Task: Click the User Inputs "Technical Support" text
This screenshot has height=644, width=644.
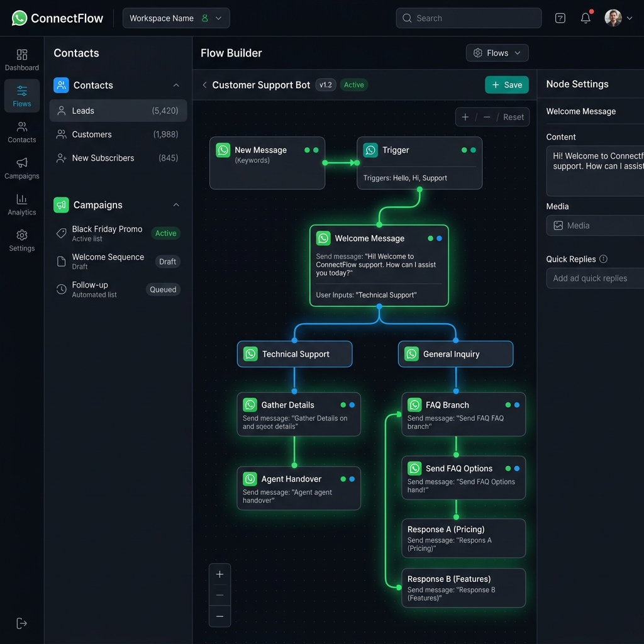Action: coord(367,295)
